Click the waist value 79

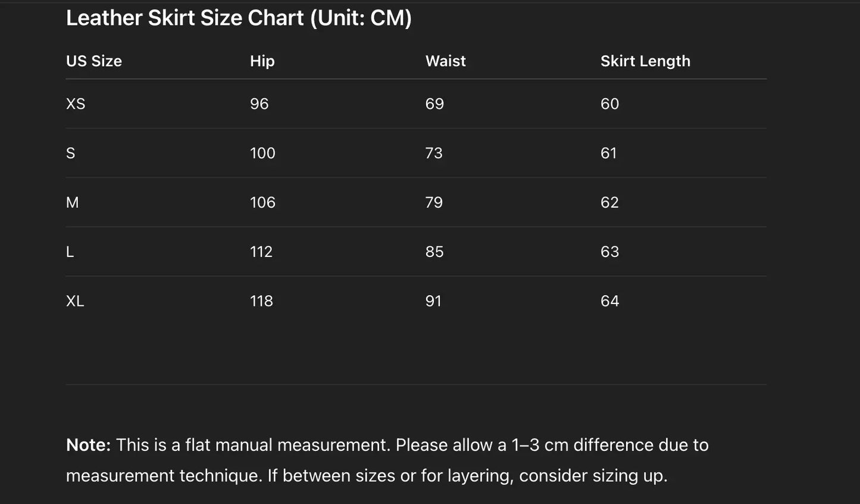pos(434,203)
